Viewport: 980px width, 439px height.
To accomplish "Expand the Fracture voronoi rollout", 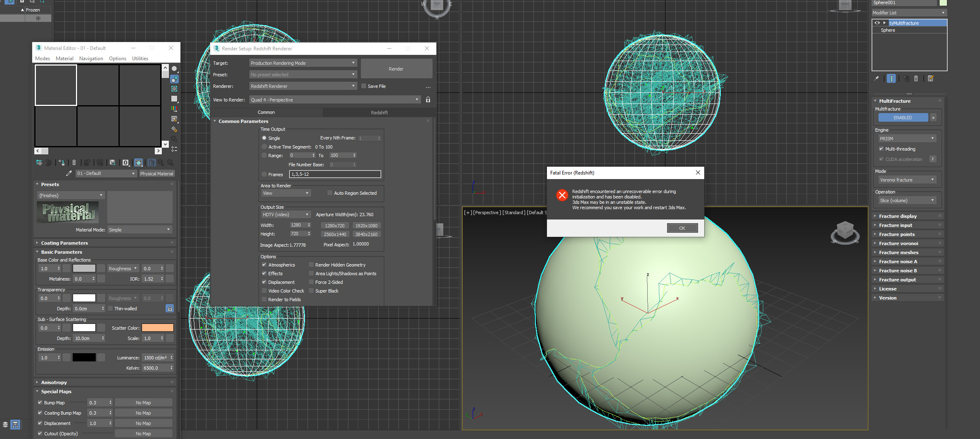I will point(908,243).
